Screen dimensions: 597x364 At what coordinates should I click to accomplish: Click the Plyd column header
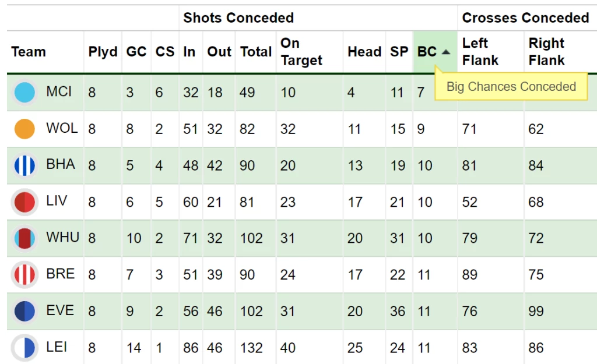click(x=103, y=52)
